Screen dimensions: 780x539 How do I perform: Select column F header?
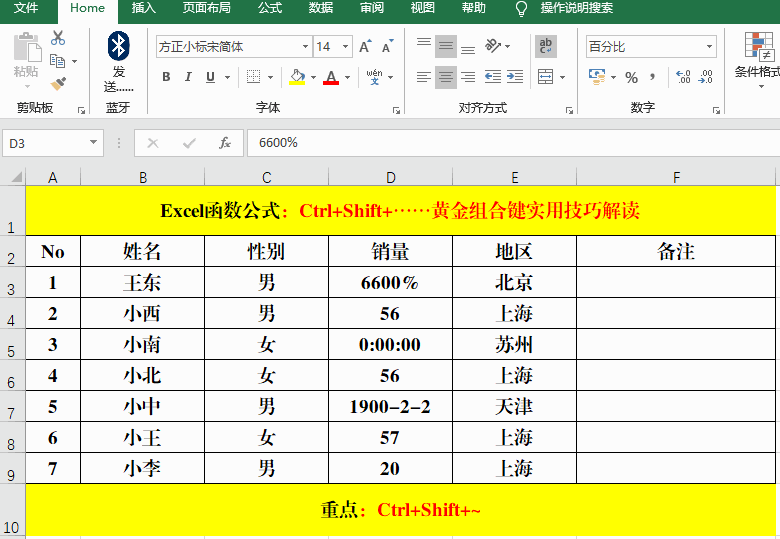676,178
